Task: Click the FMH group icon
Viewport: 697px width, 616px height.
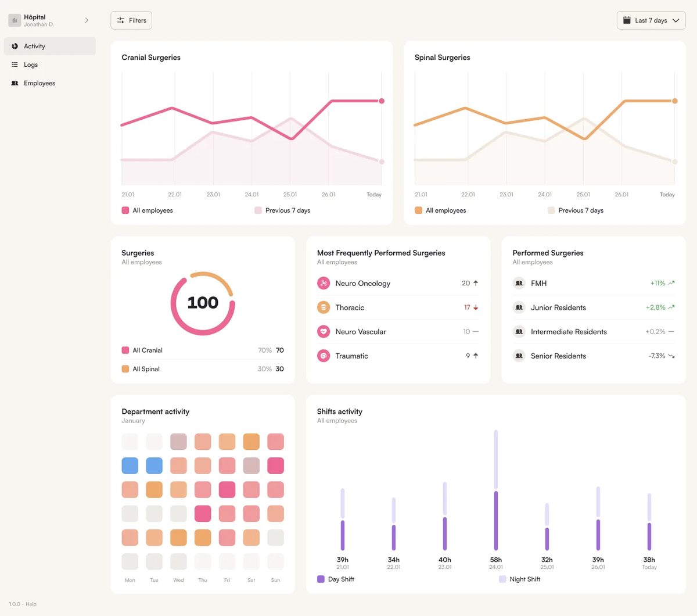Action: point(519,283)
